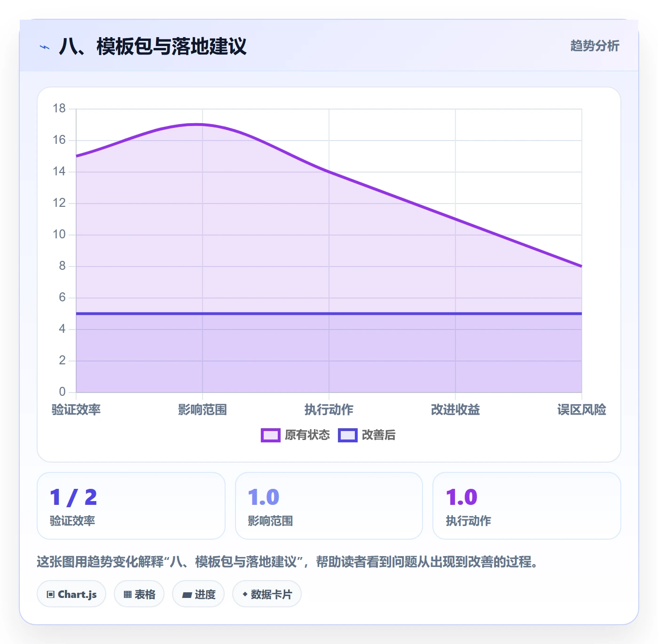The width and height of the screenshot is (658, 644).
Task: Click the section title 八、模板包与落地建议
Action: pyautogui.click(x=153, y=47)
